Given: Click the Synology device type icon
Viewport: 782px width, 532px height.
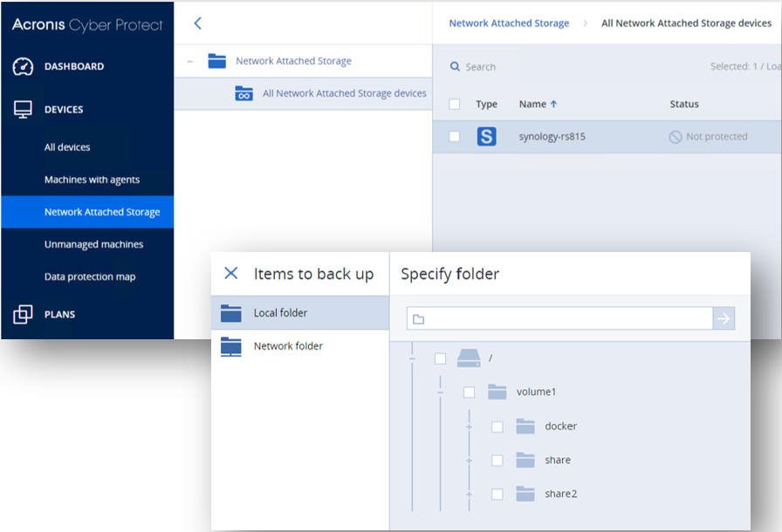Looking at the screenshot, I should point(486,136).
